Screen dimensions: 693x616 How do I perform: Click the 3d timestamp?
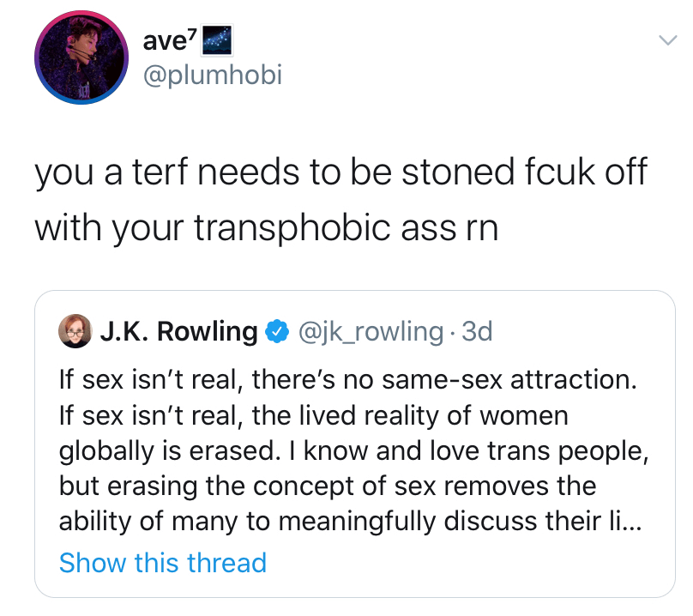click(x=477, y=331)
